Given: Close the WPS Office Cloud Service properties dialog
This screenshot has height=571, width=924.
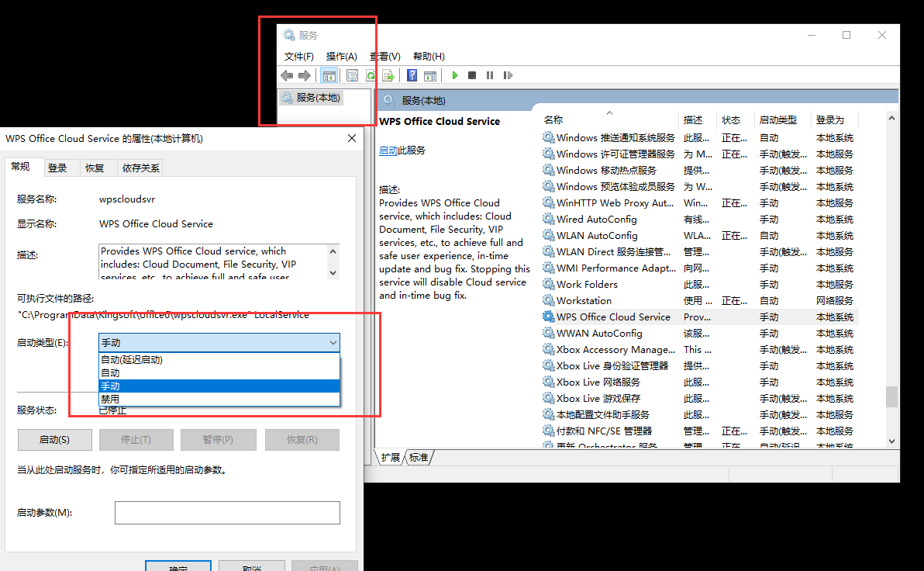Looking at the screenshot, I should coord(352,138).
